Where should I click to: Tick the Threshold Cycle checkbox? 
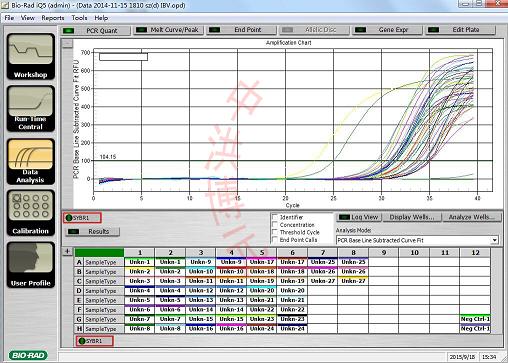275,232
